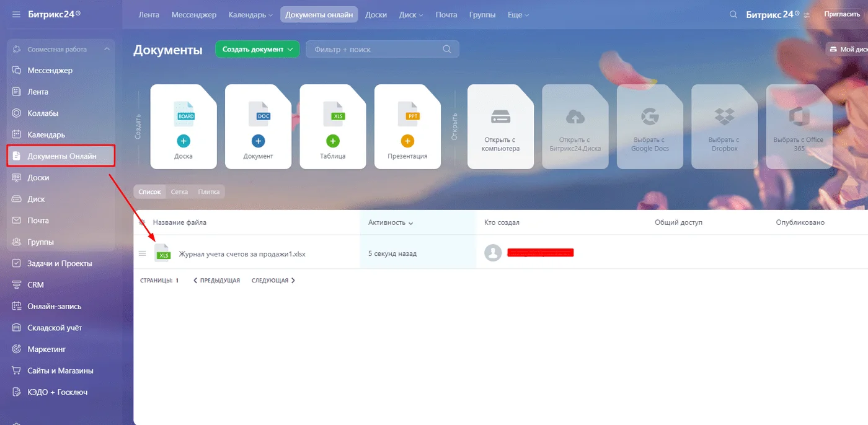
Task: Open the hamburger menu beside the Битрикс24 logo
Action: (x=16, y=14)
